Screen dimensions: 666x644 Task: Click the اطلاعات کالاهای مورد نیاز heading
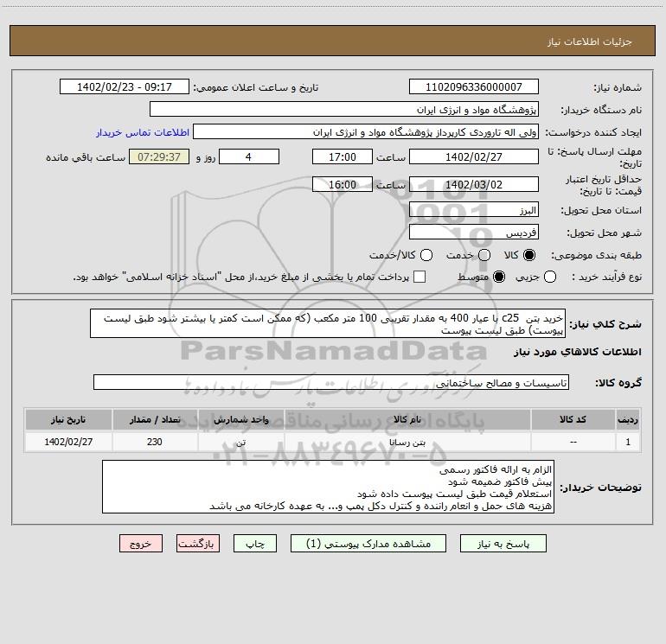[x=578, y=352]
